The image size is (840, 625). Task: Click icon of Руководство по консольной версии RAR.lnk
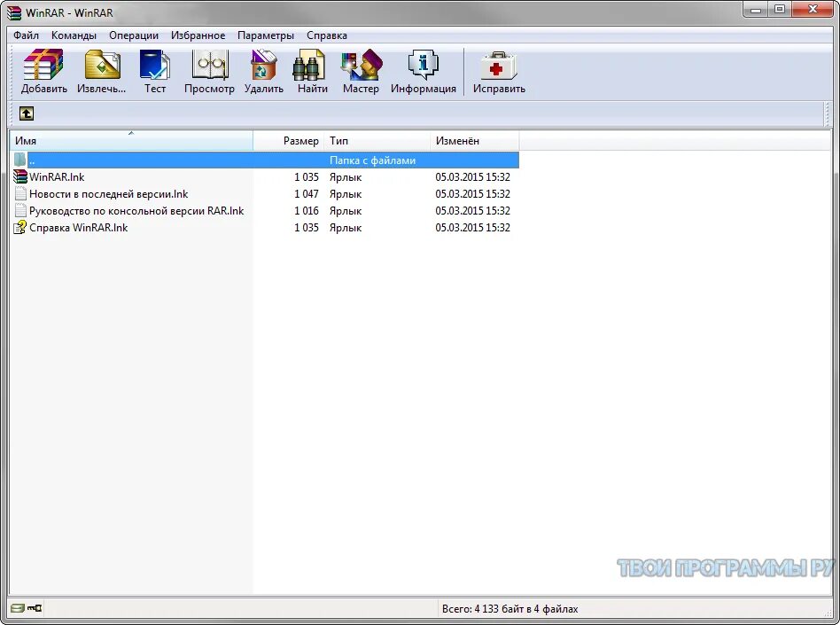point(20,211)
